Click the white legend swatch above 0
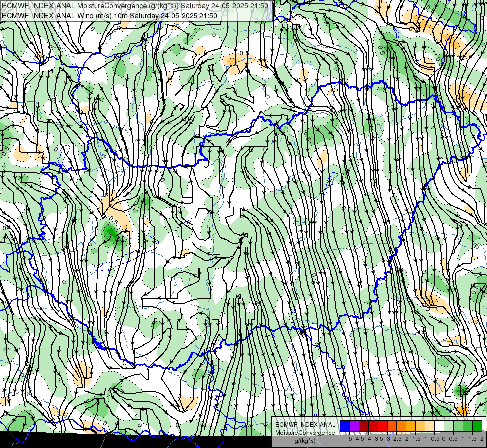 point(439,426)
